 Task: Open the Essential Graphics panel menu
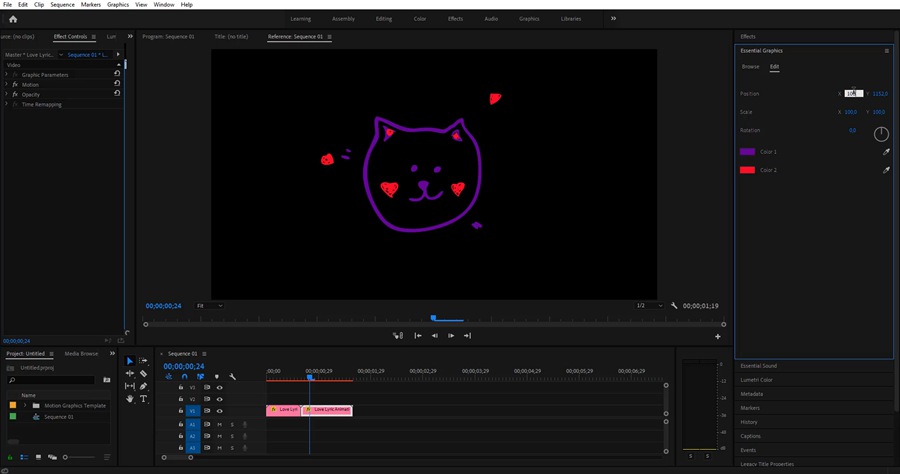[x=886, y=51]
